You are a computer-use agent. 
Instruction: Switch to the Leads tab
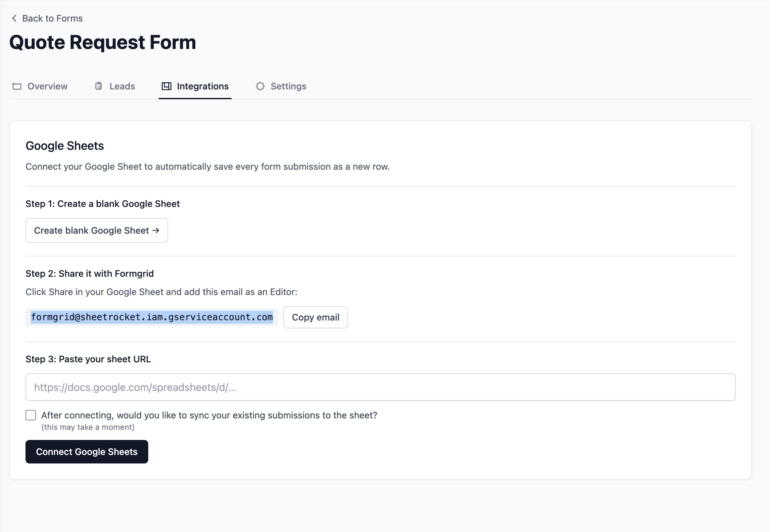(x=115, y=86)
